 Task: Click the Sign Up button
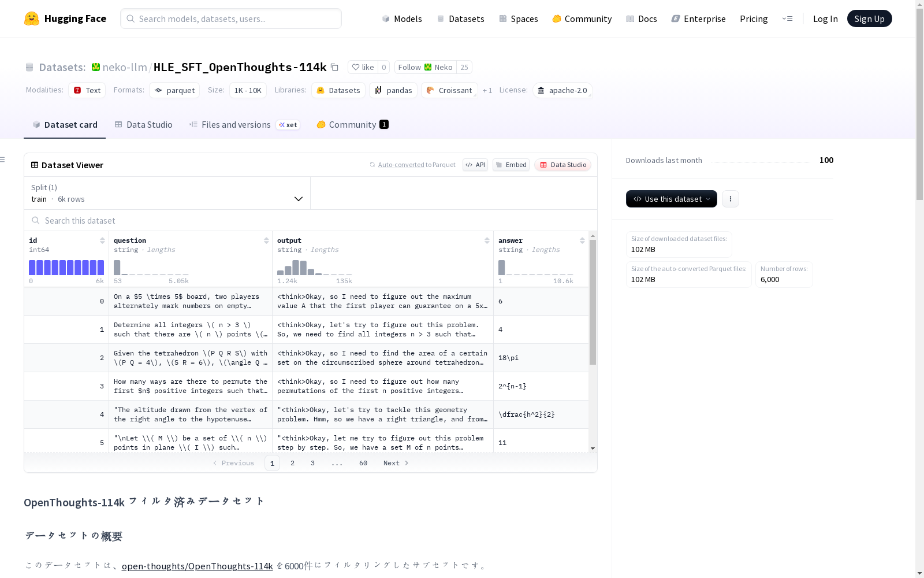[x=869, y=18]
